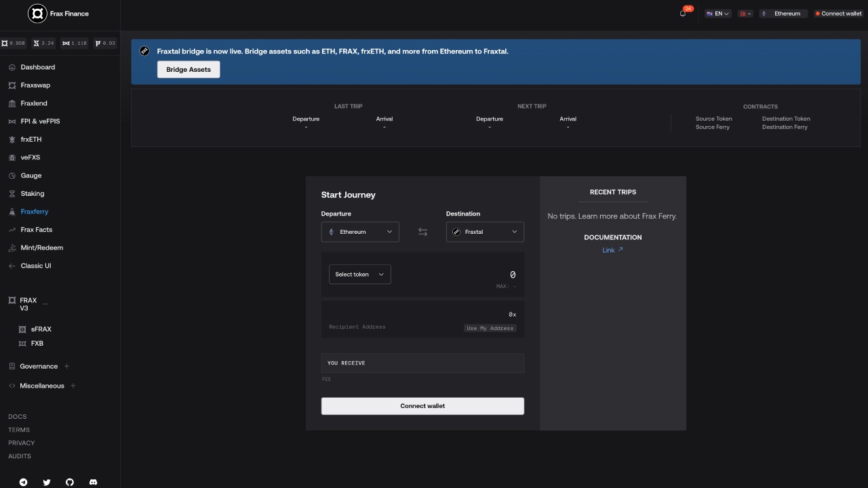Click the Source Ferry contract link
The image size is (868, 488).
click(713, 127)
